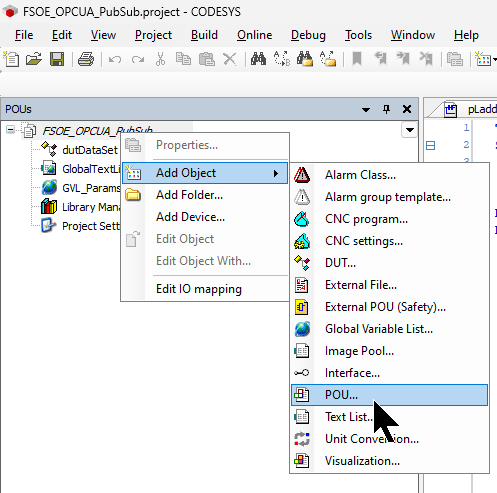Click the New file toolbar icon
Screen dimensions: 497x493
(11, 59)
